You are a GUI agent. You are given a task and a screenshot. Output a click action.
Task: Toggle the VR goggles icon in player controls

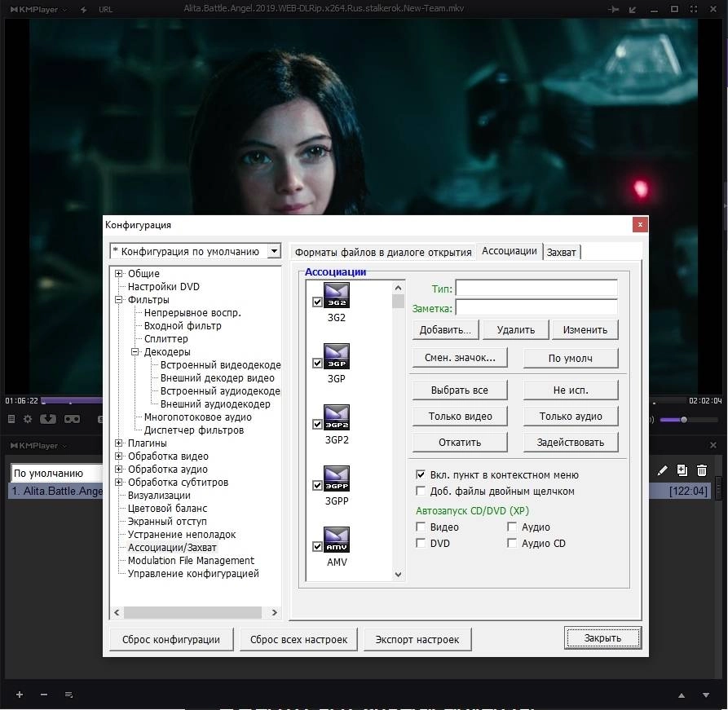72,419
